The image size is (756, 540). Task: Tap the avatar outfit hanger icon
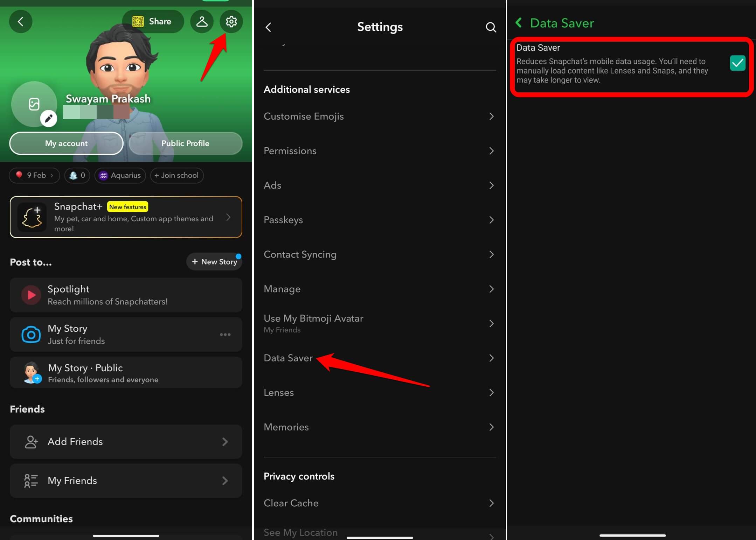(202, 22)
